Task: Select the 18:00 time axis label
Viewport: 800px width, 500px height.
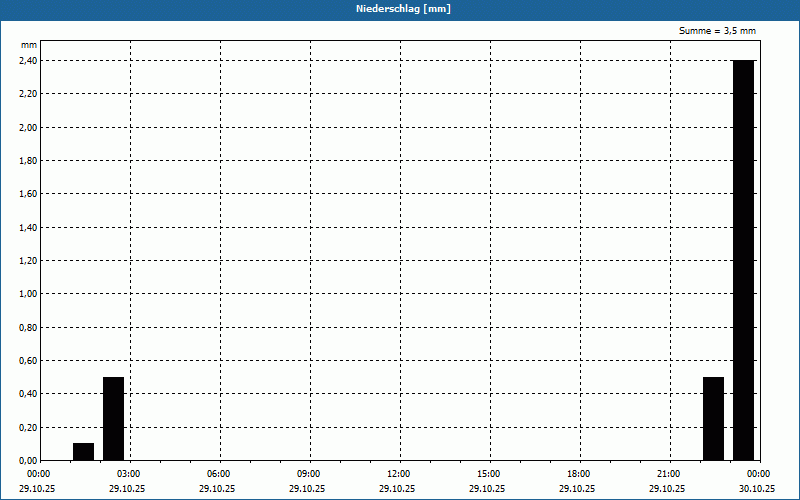Action: click(579, 474)
